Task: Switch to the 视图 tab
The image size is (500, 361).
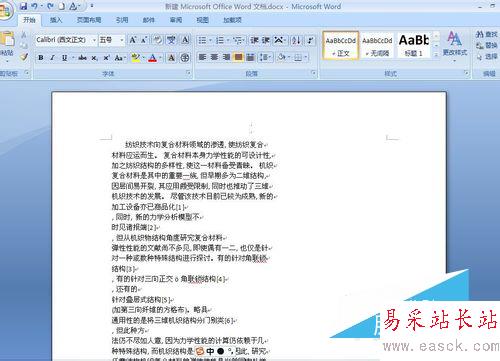Action: coord(202,20)
